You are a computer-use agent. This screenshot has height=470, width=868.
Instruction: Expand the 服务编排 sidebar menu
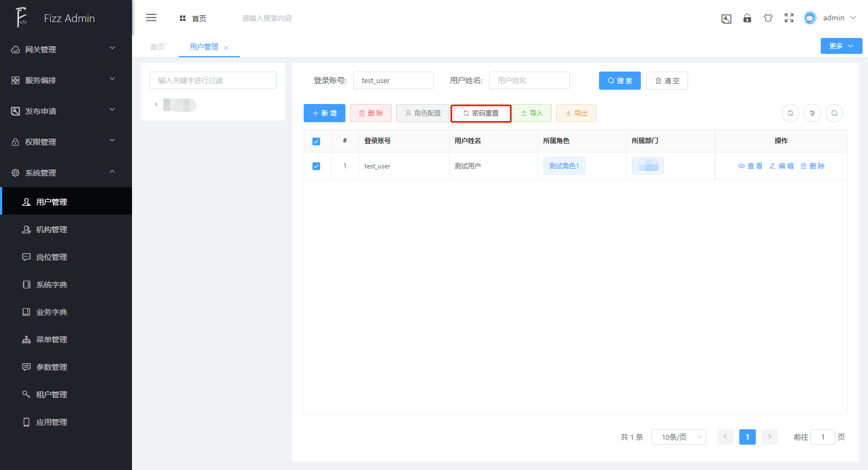66,80
